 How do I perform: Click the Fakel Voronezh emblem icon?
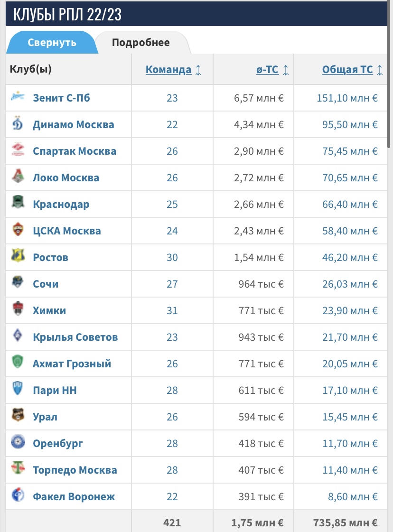pos(18,495)
